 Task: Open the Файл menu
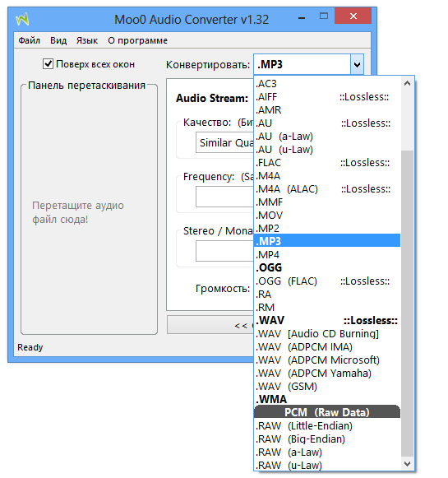[x=30, y=40]
